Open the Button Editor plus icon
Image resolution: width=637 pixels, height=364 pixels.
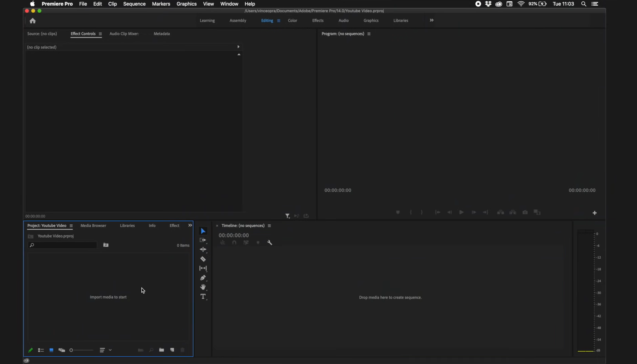click(x=594, y=213)
